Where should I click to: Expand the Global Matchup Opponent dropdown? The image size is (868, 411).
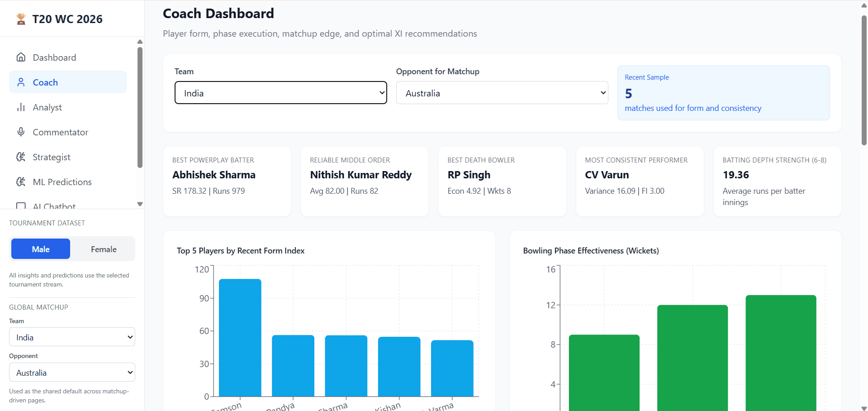pyautogui.click(x=72, y=373)
